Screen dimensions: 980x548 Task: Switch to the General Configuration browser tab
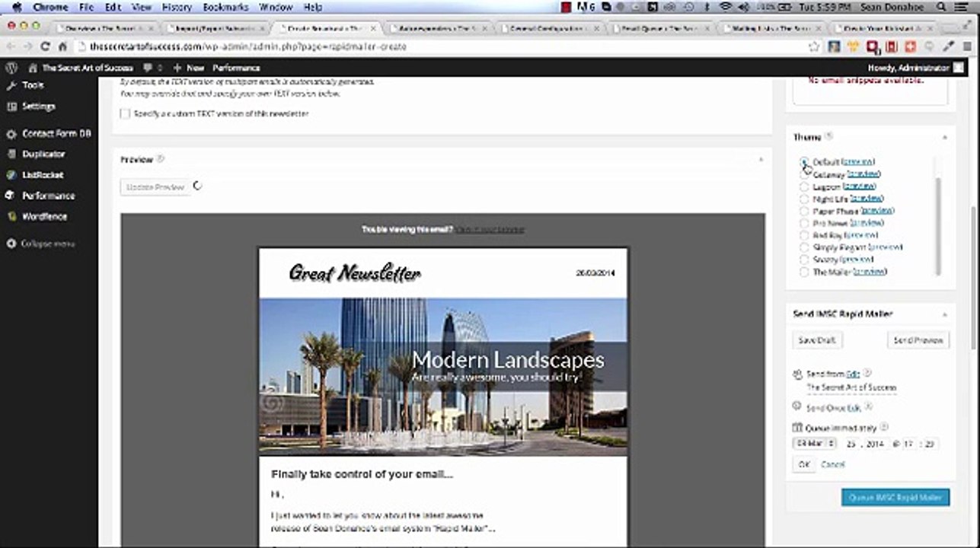pos(551,28)
